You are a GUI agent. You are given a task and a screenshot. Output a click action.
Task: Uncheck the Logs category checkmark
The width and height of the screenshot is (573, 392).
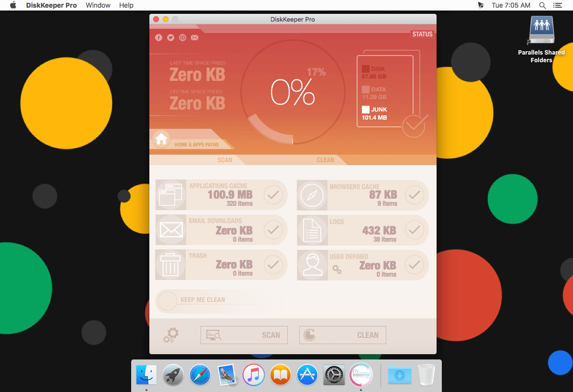pos(415,230)
